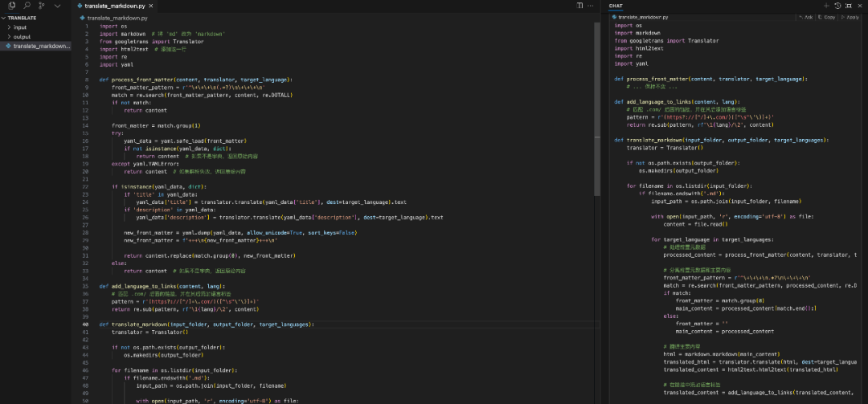Screen dimensions: 868x404
Task: Open editor more actions ellipsis
Action: [x=592, y=6]
